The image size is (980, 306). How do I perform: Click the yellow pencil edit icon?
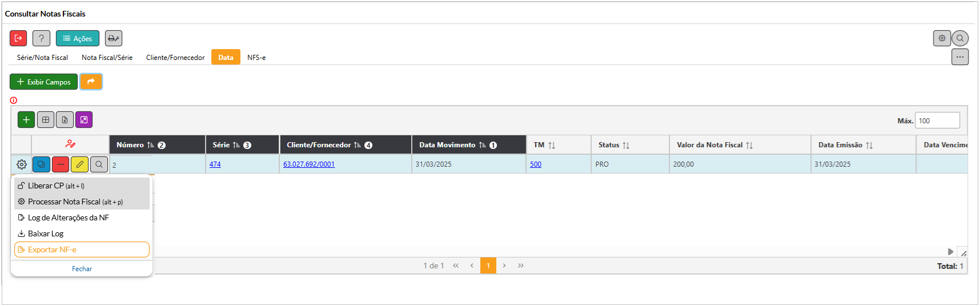pyautogui.click(x=79, y=164)
